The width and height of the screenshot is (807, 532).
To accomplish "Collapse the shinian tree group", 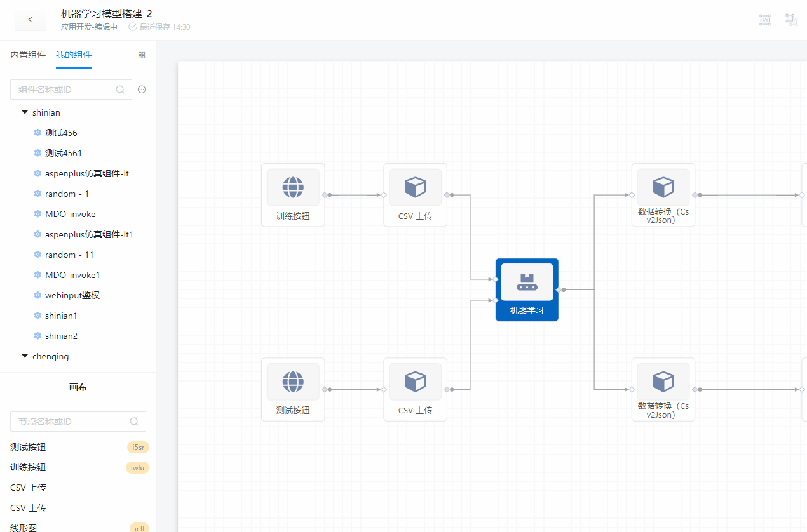I will [25, 112].
